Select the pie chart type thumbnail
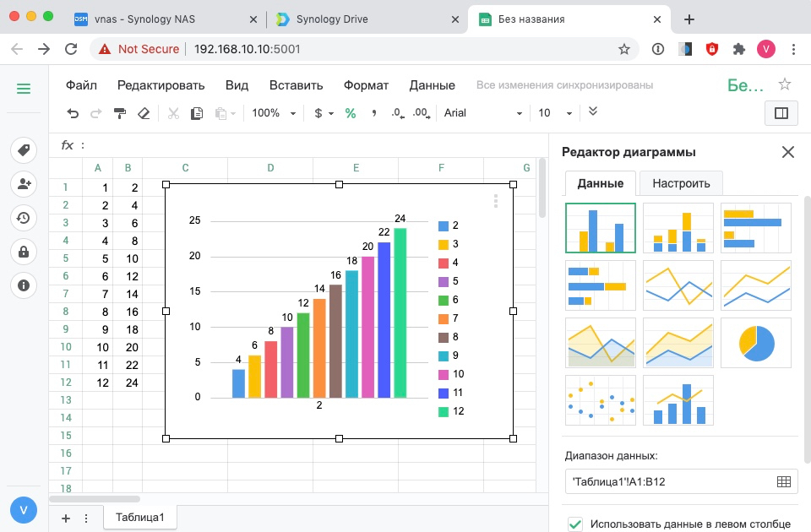 click(x=755, y=342)
